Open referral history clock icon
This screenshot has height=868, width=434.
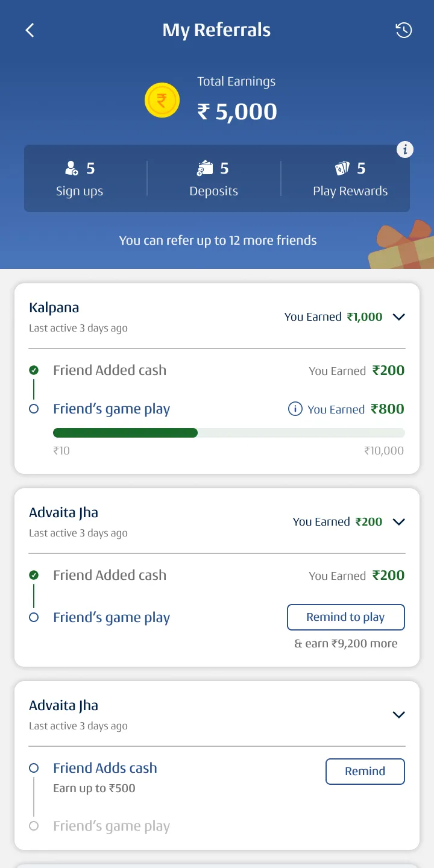[x=403, y=30]
